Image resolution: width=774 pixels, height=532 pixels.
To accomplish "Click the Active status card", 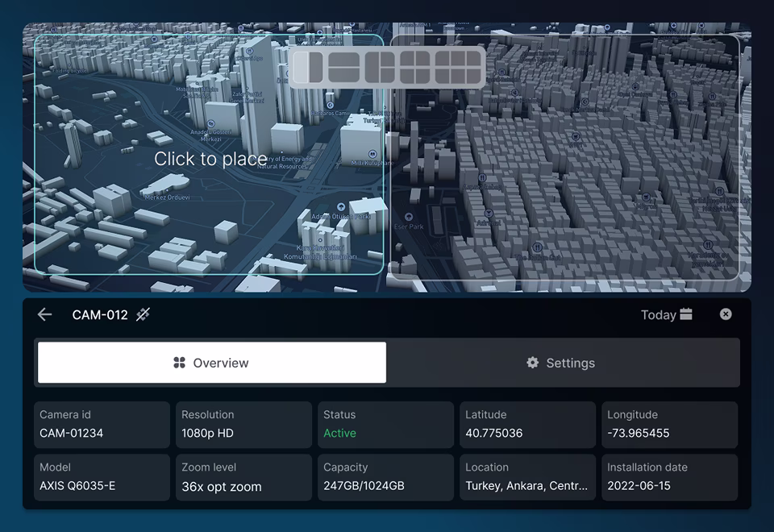I will click(x=385, y=424).
